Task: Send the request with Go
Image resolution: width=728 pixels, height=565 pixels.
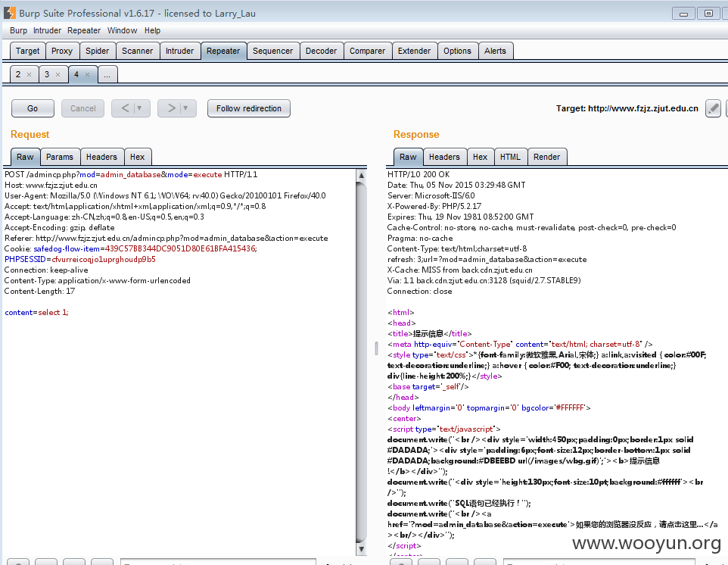Action: [x=33, y=108]
